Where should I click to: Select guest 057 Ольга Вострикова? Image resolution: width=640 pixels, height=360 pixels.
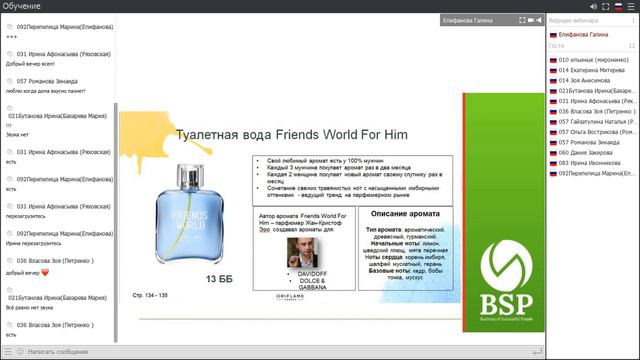[593, 132]
